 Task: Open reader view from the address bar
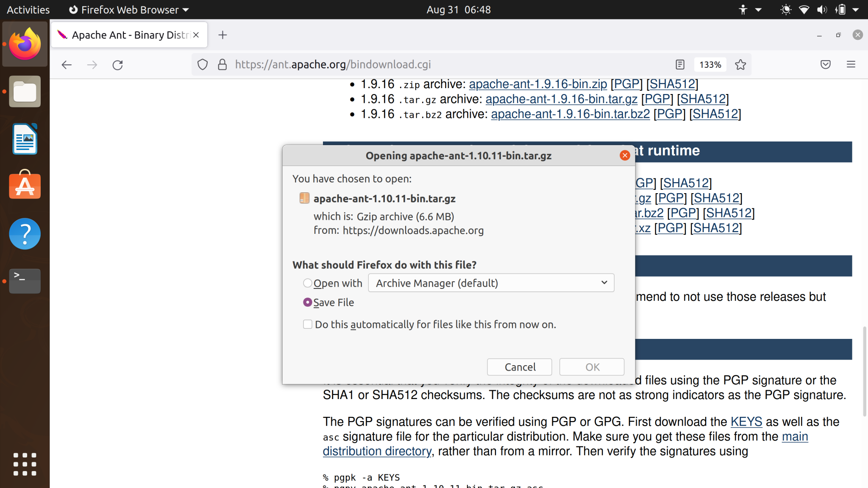pyautogui.click(x=680, y=64)
